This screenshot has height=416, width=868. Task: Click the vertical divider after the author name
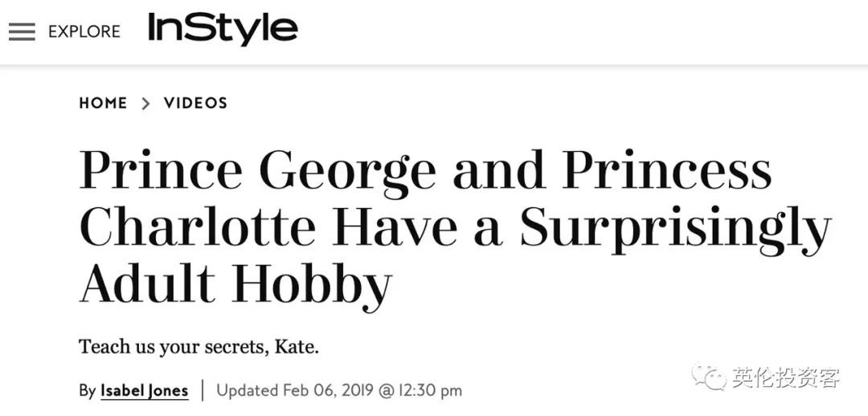[x=203, y=390]
